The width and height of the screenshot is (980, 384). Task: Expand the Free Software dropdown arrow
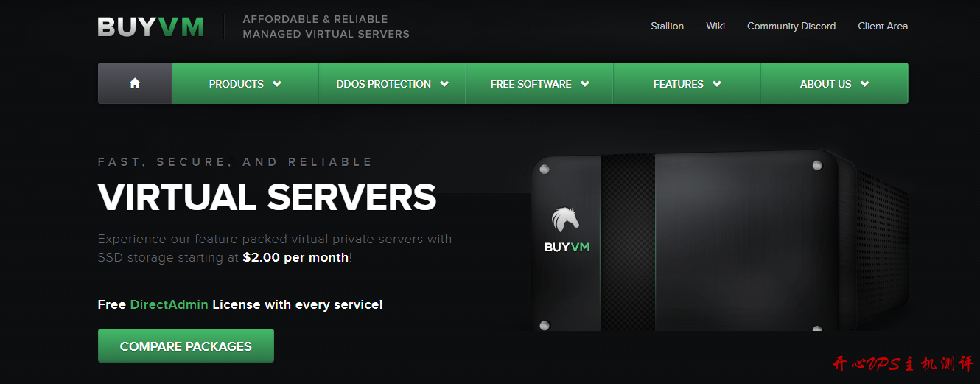(x=585, y=84)
